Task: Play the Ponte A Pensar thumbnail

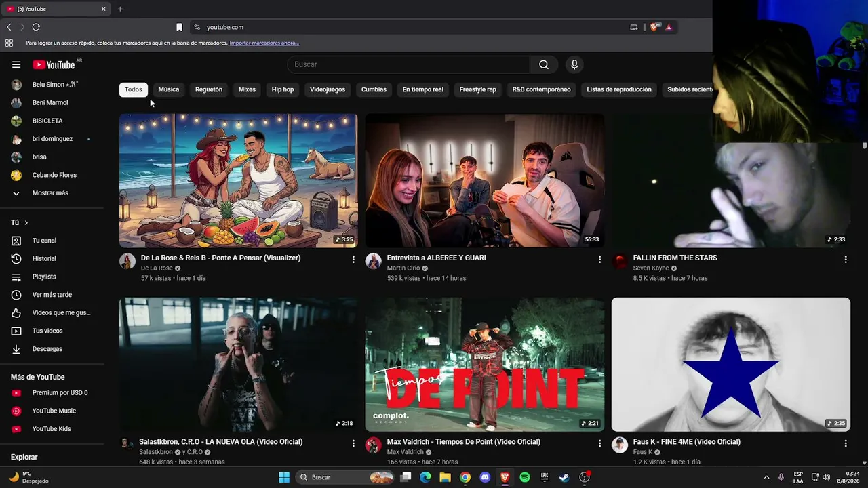Action: click(x=239, y=180)
